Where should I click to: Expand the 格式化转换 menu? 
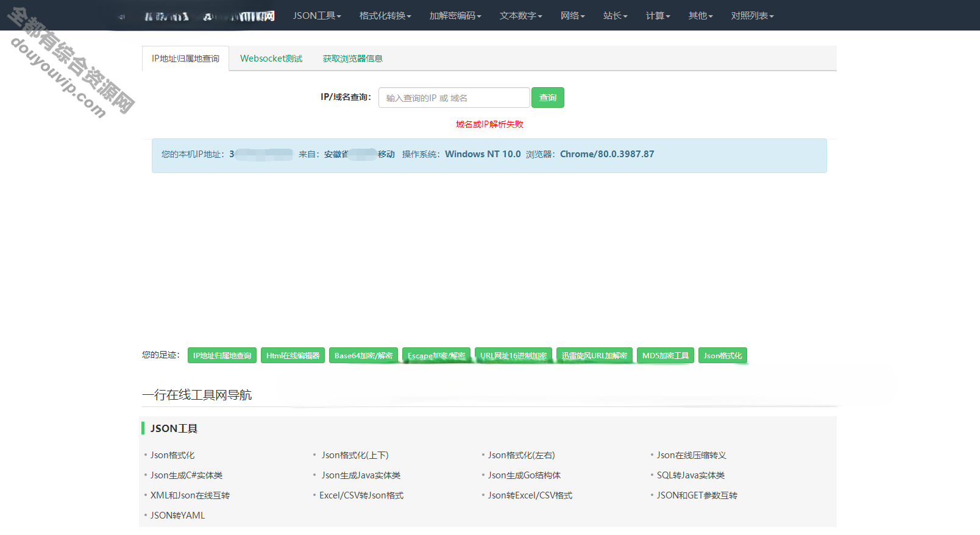tap(385, 16)
